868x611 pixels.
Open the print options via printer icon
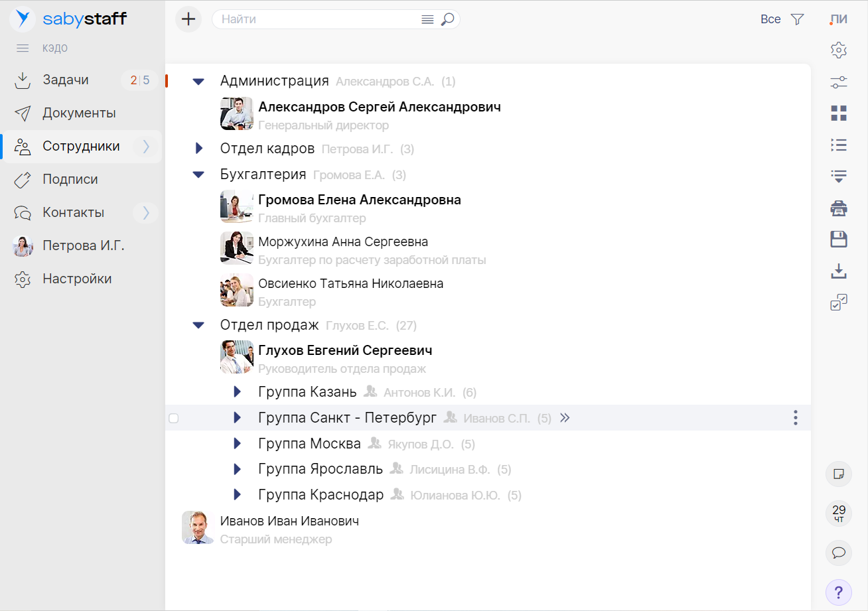(x=838, y=208)
